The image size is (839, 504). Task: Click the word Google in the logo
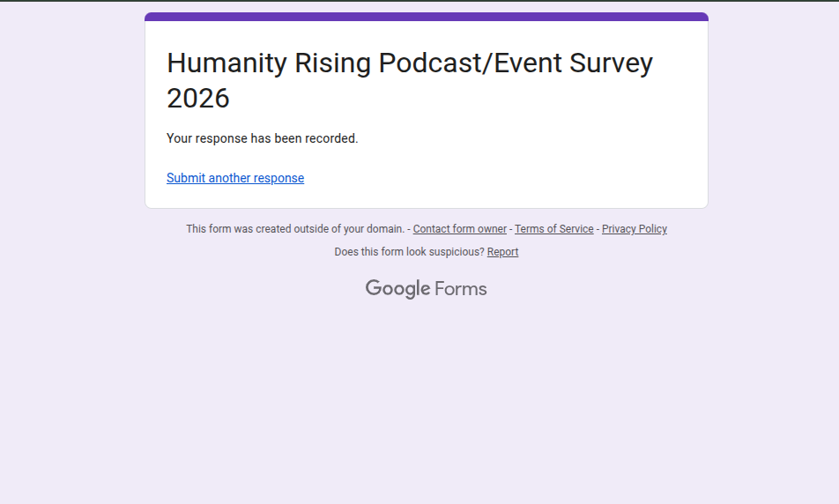(397, 289)
